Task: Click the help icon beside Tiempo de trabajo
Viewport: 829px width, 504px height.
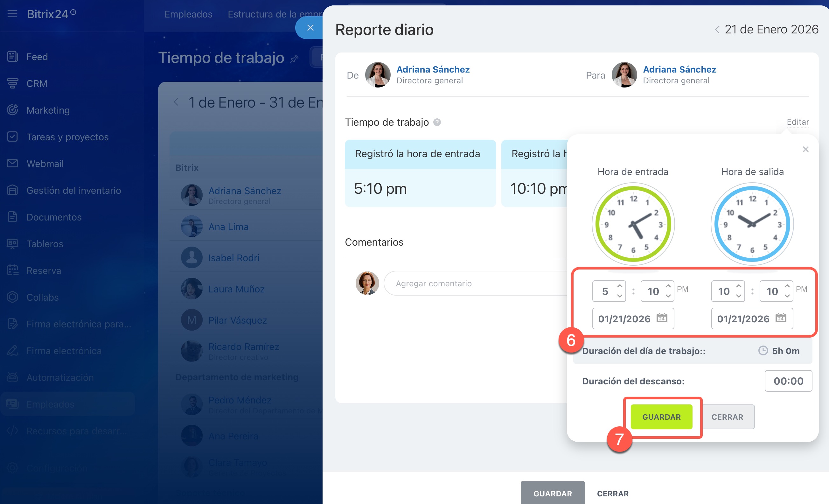Action: coord(437,122)
